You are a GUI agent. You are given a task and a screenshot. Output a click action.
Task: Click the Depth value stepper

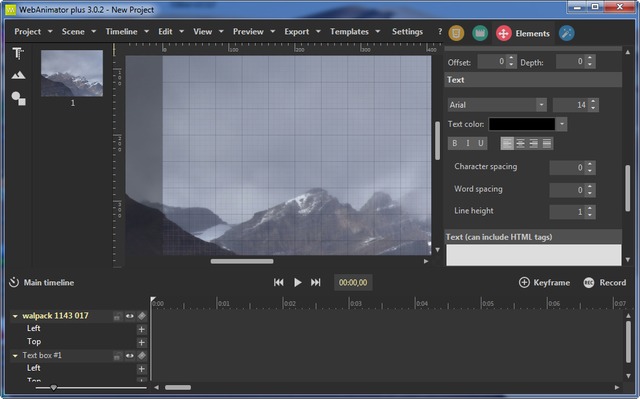(590, 62)
